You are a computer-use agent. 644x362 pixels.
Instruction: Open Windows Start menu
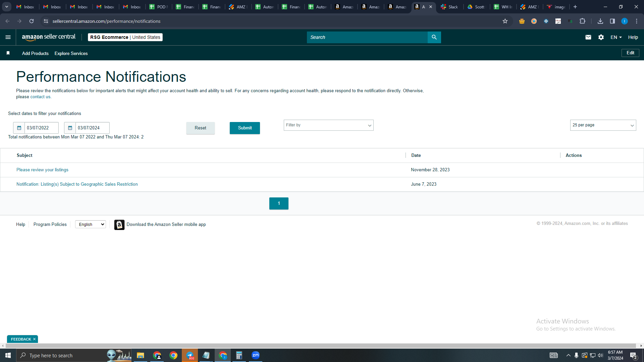pos(8,355)
